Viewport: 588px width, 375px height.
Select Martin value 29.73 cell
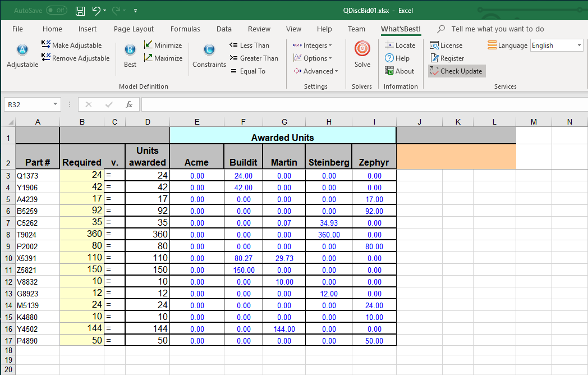pyautogui.click(x=284, y=258)
